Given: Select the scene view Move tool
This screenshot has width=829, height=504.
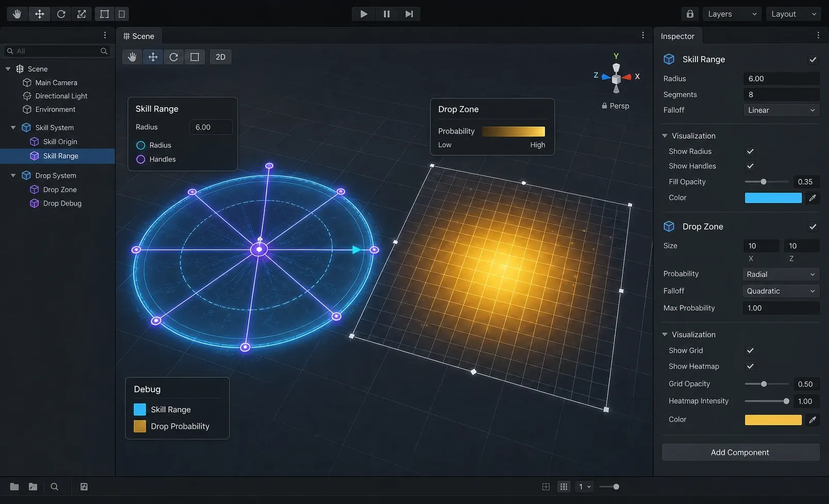Looking at the screenshot, I should click(x=153, y=57).
